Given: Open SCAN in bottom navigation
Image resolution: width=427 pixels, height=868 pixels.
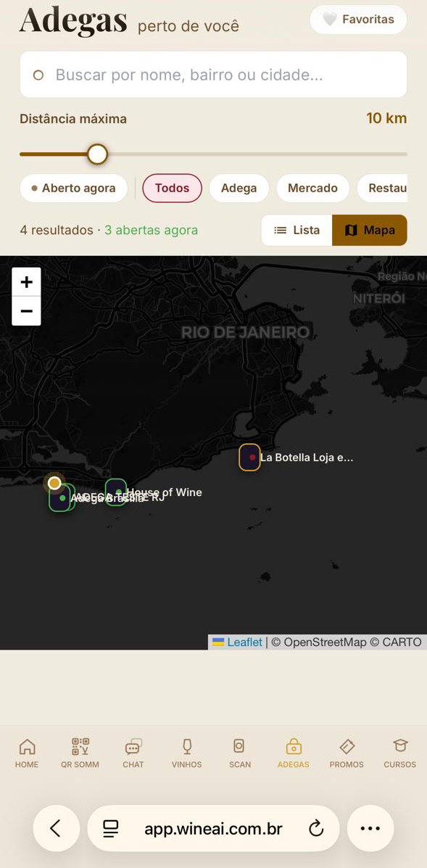Looking at the screenshot, I should [239, 753].
